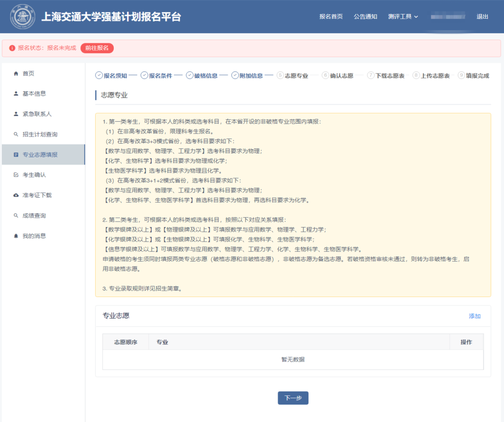The image size is (504, 422).
Task: Click the 添加 link to add a major
Action: (x=475, y=316)
